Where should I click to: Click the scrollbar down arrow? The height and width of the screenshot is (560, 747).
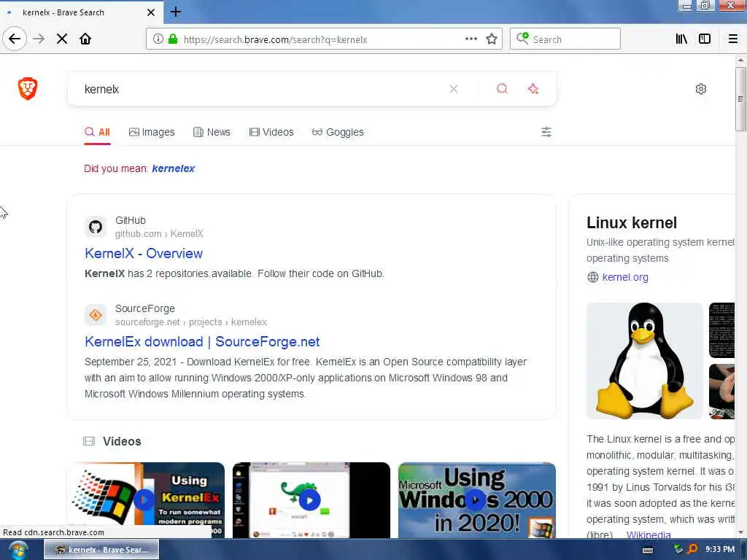tap(740, 533)
